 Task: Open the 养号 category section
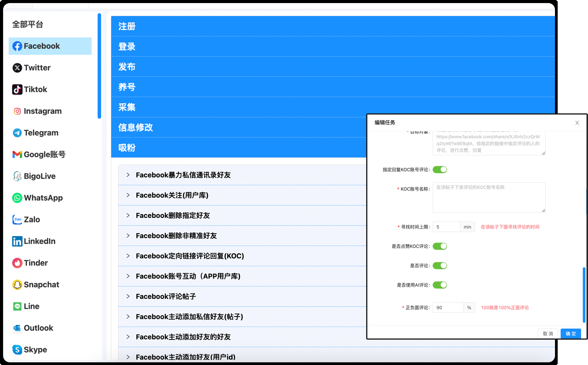coord(333,87)
